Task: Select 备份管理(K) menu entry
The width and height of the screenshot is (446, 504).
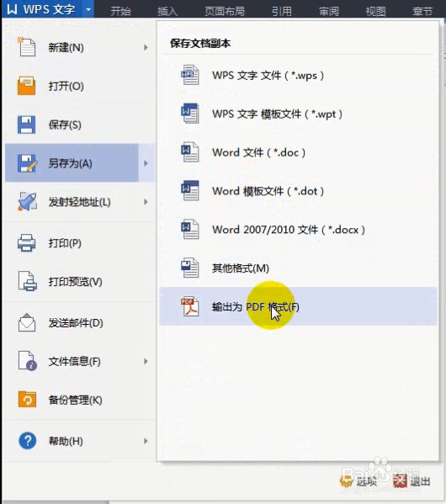Action: pos(80,400)
